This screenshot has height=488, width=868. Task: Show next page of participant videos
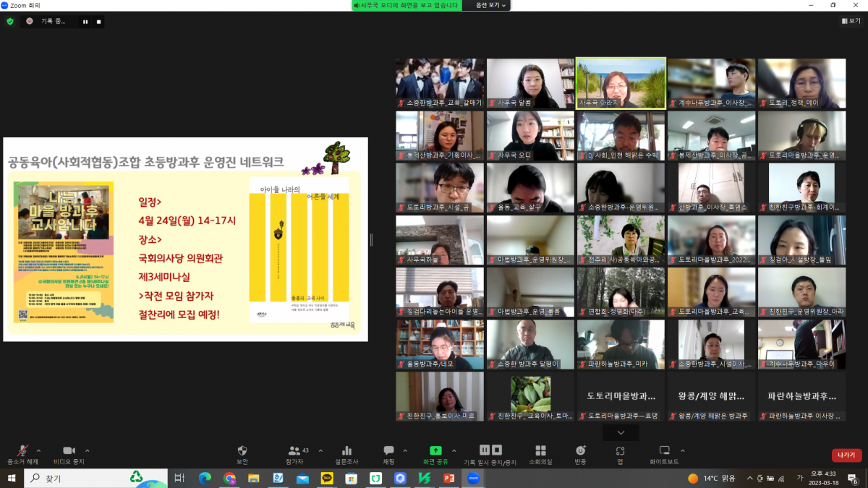click(x=621, y=432)
